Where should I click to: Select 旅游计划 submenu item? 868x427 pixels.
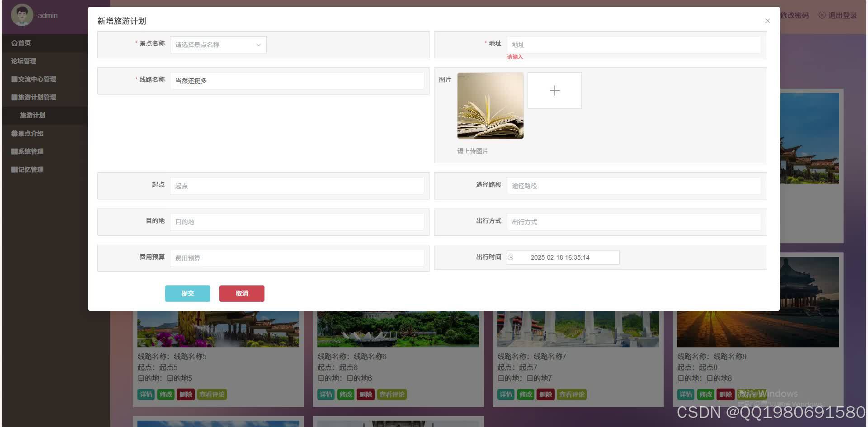coord(45,115)
